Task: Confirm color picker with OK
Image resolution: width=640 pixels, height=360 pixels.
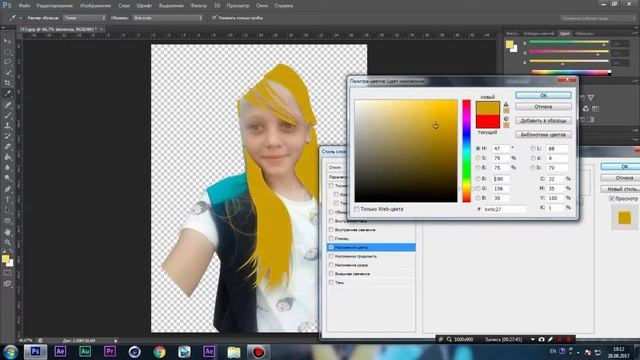Action: point(543,95)
